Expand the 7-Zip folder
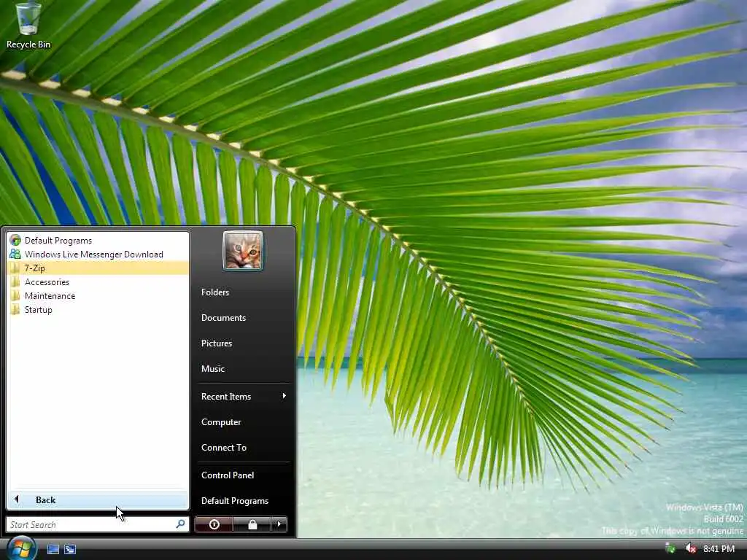The height and width of the screenshot is (560, 747). pos(98,268)
